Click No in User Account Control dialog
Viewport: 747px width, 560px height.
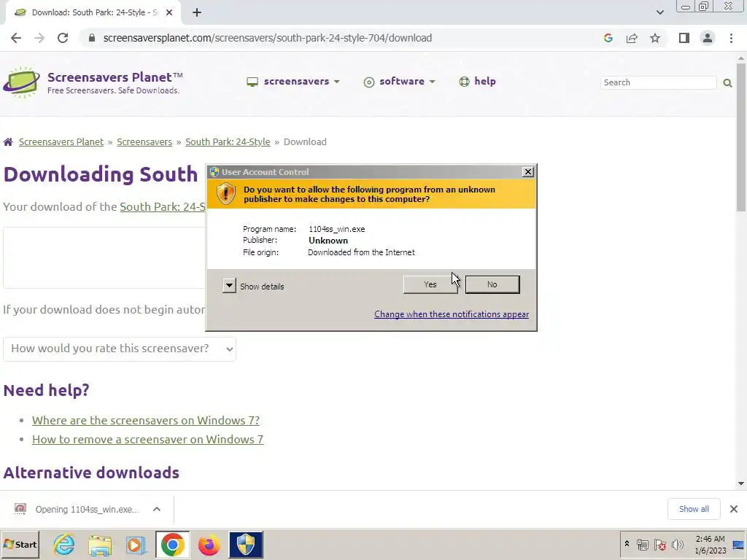coord(492,284)
